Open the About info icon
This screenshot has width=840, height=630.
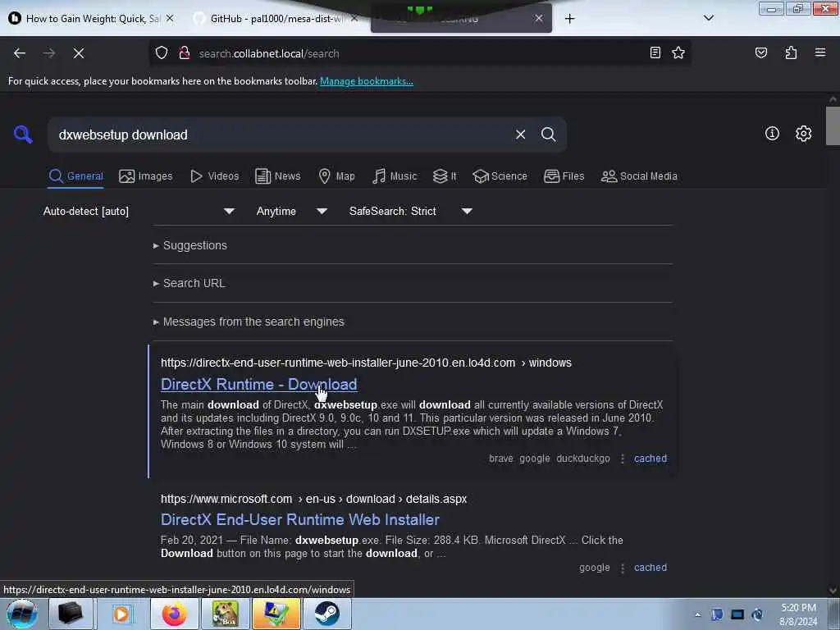coord(772,134)
